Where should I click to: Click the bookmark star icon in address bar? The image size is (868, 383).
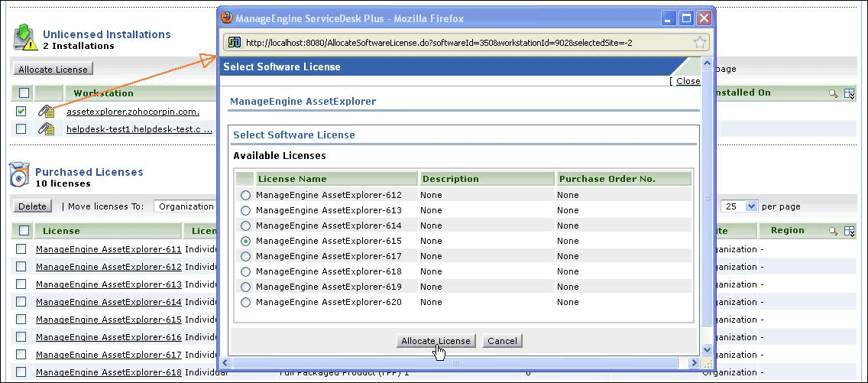click(699, 43)
